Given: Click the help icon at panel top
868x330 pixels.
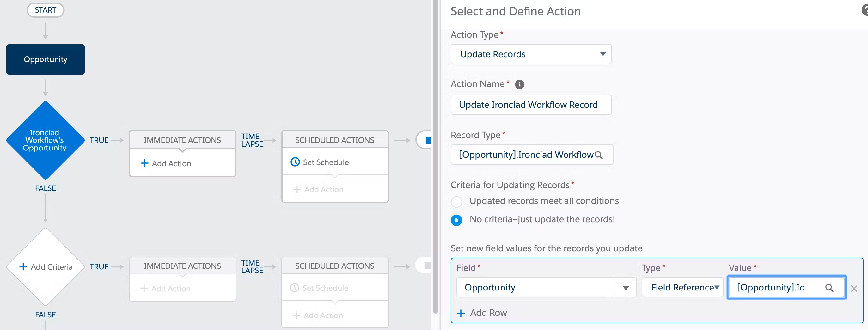Looking at the screenshot, I should point(865,10).
